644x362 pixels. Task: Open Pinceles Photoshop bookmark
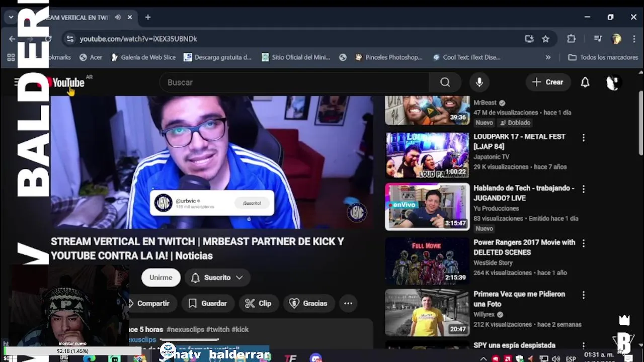pyautogui.click(x=389, y=57)
